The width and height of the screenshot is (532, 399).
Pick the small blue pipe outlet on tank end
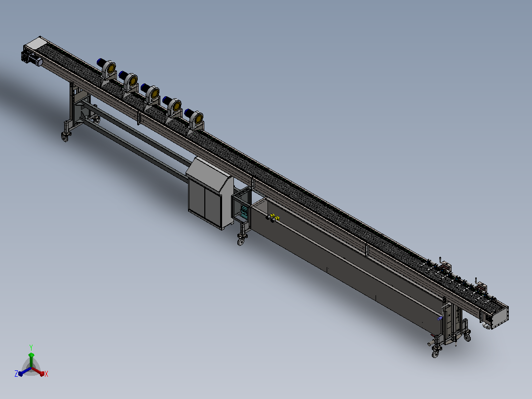[440, 319]
